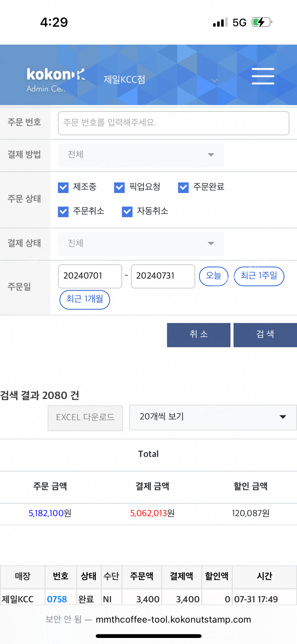The image size is (297, 644).
Task: Disable the 자동취소 checkbox
Action: [127, 212]
